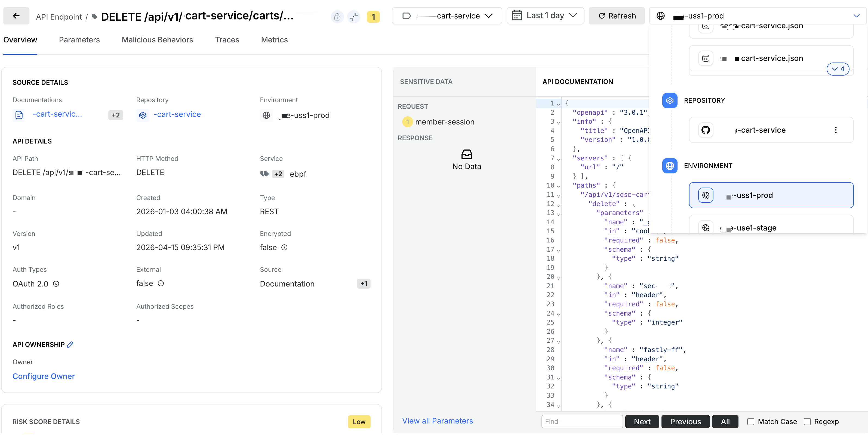Click the No Data inbox icon
This screenshot has height=436, width=868.
click(x=467, y=155)
